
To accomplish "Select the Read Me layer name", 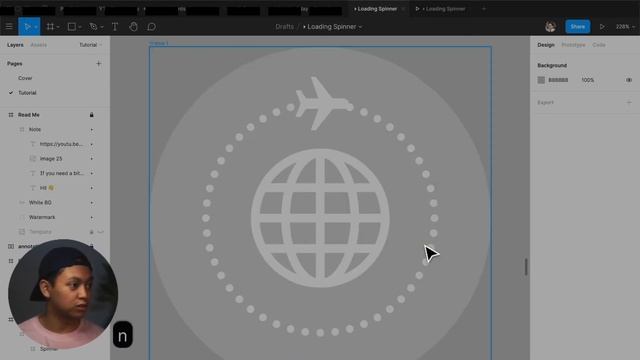I will (x=29, y=115).
